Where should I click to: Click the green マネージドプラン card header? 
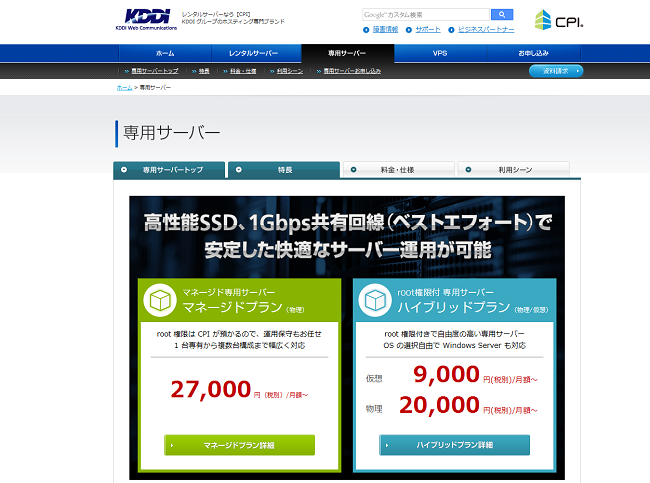(240, 300)
